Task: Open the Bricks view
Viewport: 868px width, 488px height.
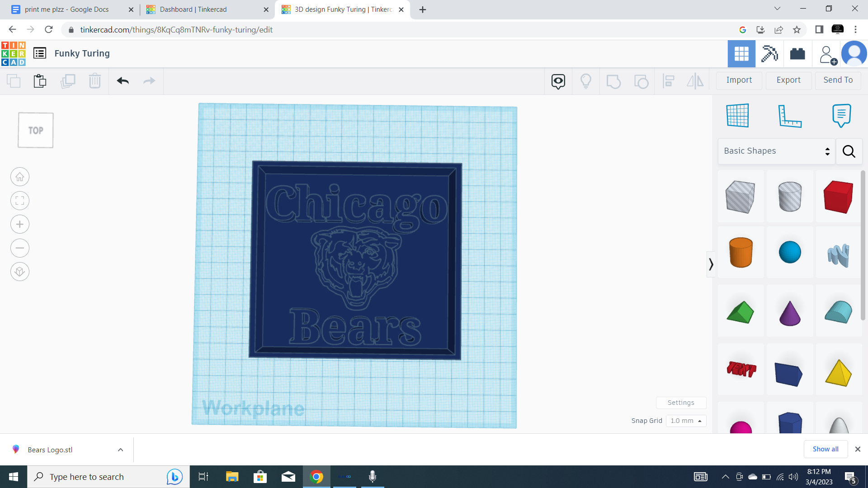Action: pos(797,54)
